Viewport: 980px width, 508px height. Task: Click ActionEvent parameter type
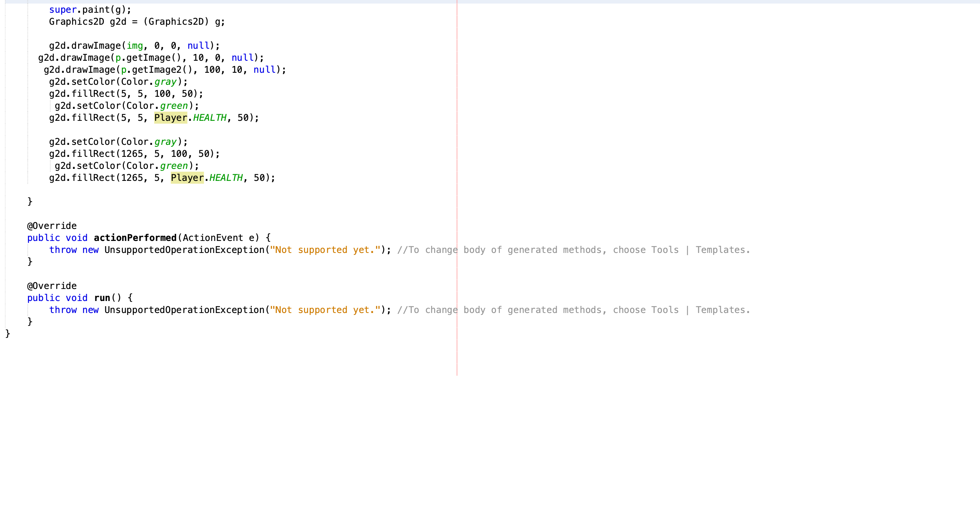pos(212,238)
